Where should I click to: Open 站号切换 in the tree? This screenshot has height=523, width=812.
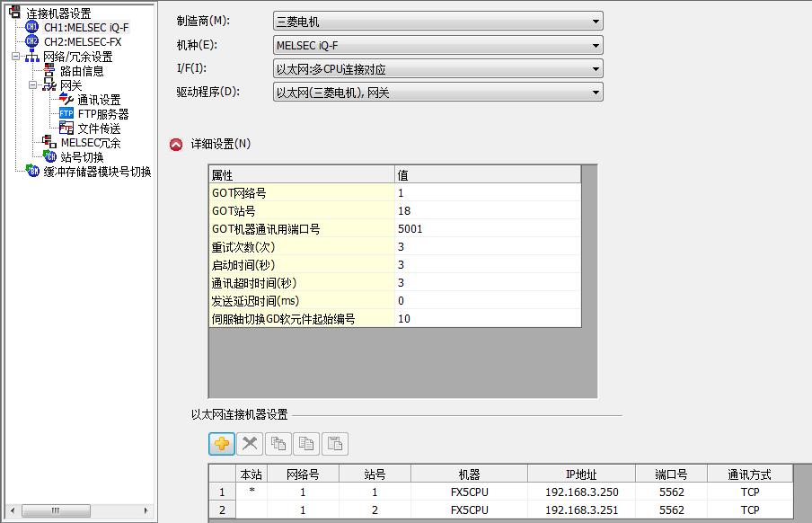click(x=82, y=157)
